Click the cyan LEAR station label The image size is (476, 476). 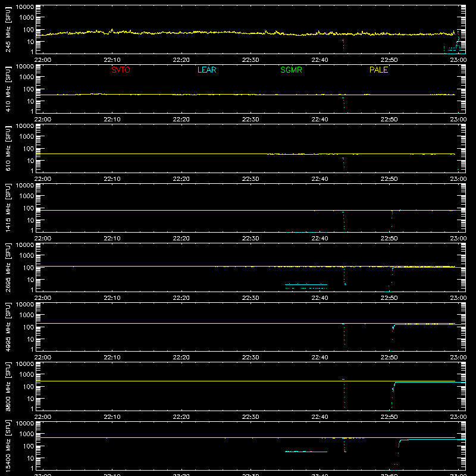206,70
